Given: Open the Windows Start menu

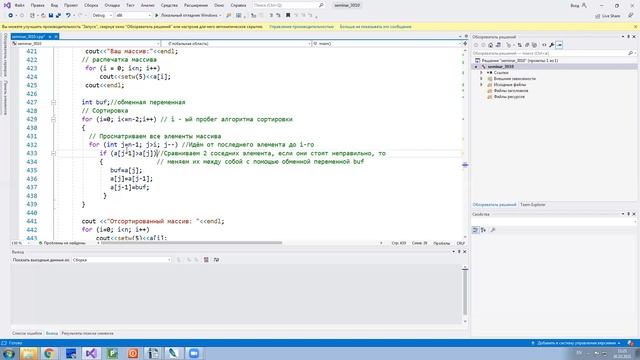Looking at the screenshot, I should click(x=8, y=353).
